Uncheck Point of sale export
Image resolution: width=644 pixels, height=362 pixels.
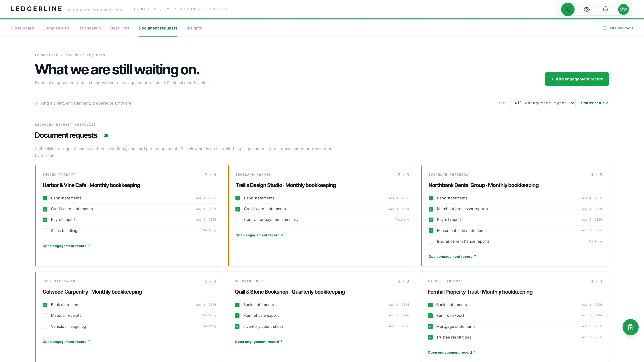point(237,316)
